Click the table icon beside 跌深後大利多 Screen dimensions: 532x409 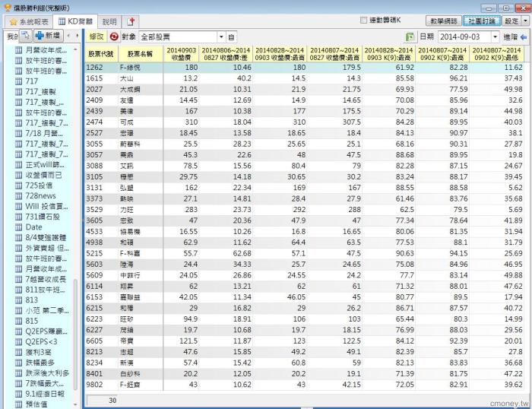(x=19, y=373)
